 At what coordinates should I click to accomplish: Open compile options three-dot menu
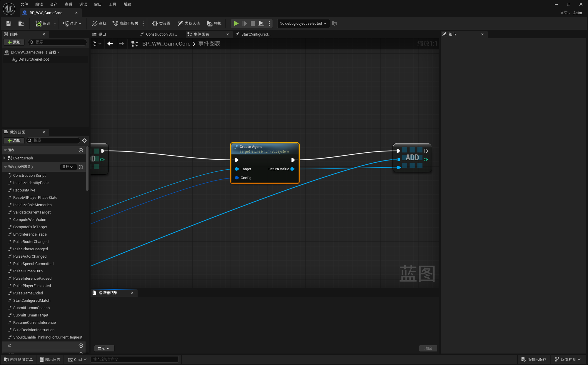pos(55,24)
